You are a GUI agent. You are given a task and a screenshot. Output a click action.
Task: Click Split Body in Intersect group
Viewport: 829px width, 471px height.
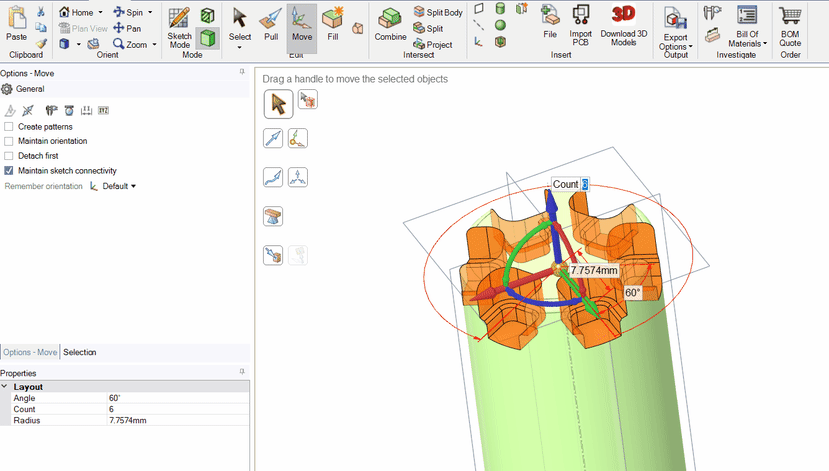point(438,12)
